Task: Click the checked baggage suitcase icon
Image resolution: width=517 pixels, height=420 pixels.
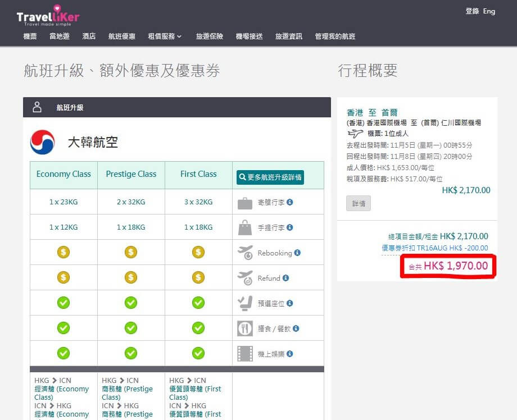Action: pos(245,203)
